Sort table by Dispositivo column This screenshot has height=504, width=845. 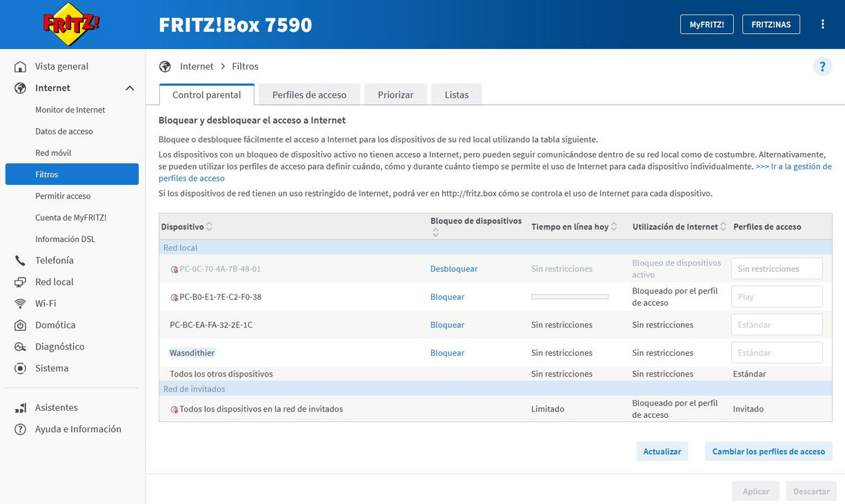[x=209, y=227]
